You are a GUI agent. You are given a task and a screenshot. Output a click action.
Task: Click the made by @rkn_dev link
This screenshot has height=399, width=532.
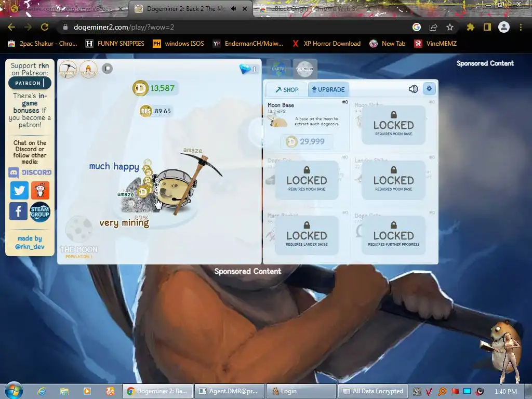pyautogui.click(x=30, y=243)
